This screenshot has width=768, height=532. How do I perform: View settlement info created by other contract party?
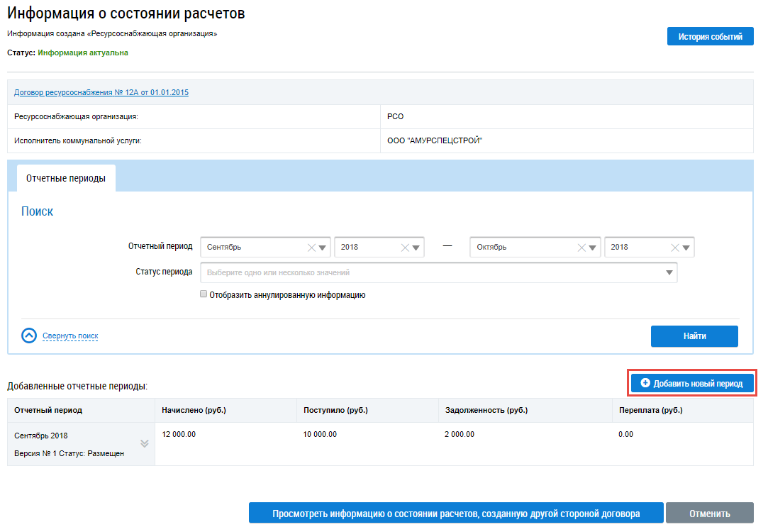click(x=456, y=514)
